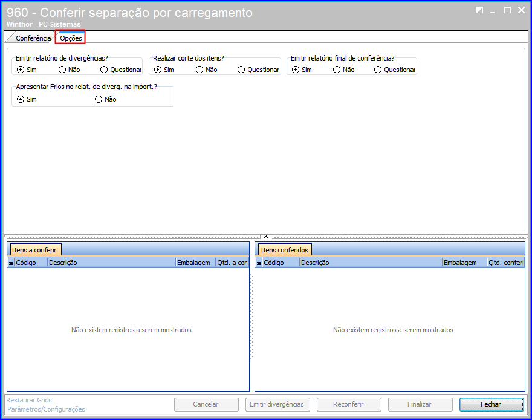Viewport: 532px width, 420px height.
Task: Select Não for Apresentar Frios option
Action: 106,99
